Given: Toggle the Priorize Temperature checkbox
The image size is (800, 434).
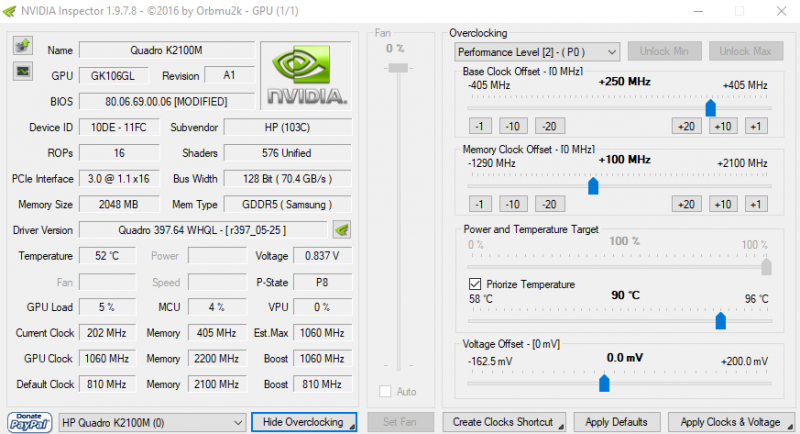Looking at the screenshot, I should (x=474, y=284).
